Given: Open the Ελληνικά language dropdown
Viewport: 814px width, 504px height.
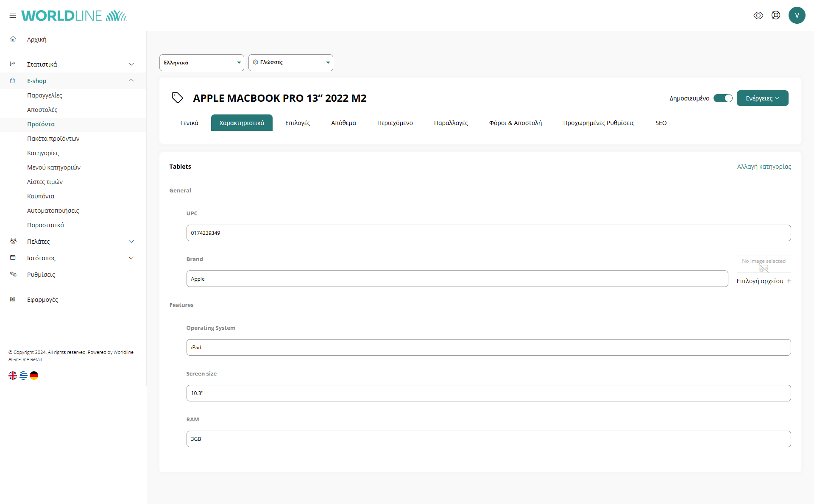Looking at the screenshot, I should click(x=202, y=63).
